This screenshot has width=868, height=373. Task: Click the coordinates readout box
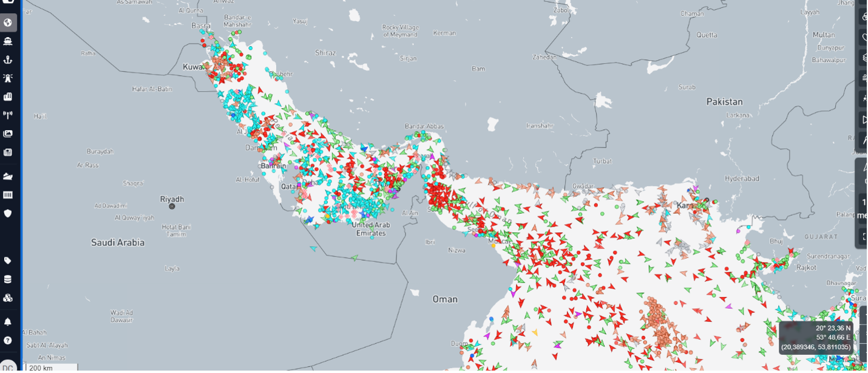pos(817,338)
